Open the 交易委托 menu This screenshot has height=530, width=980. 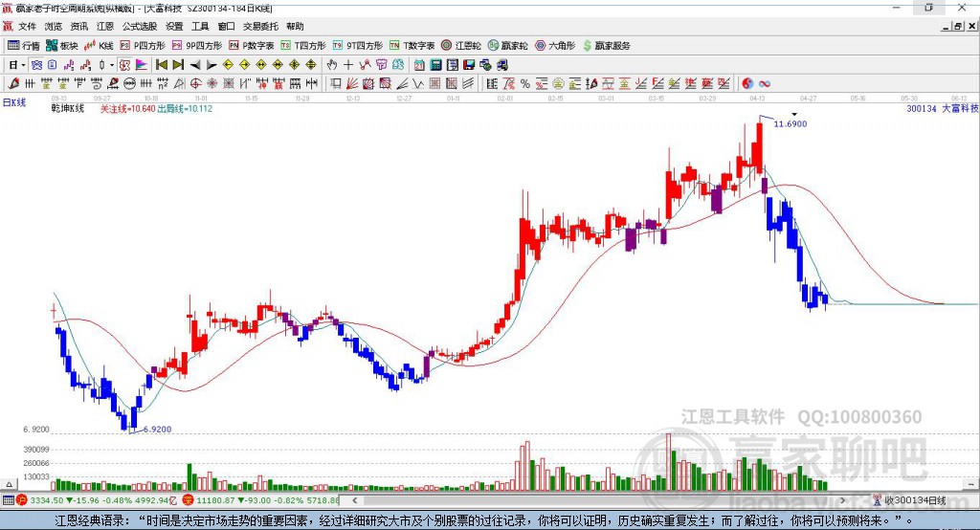260,26
